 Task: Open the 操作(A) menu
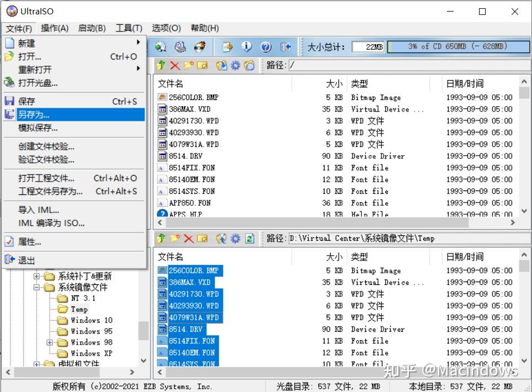[55, 28]
